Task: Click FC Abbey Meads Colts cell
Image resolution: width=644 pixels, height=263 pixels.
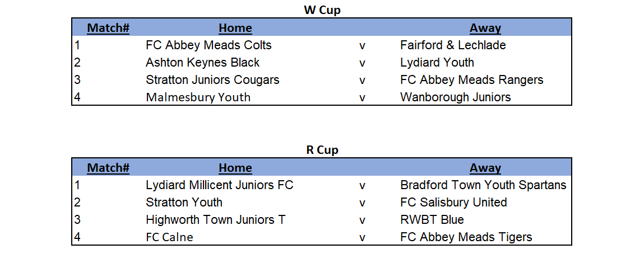Action: 209,45
